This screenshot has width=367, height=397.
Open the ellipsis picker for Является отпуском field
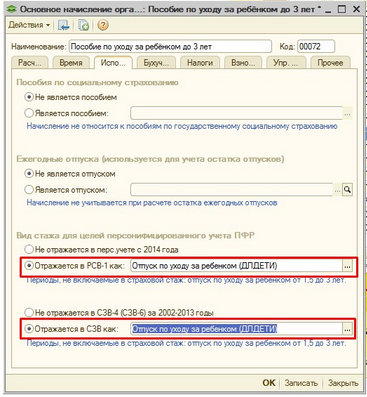coord(337,190)
